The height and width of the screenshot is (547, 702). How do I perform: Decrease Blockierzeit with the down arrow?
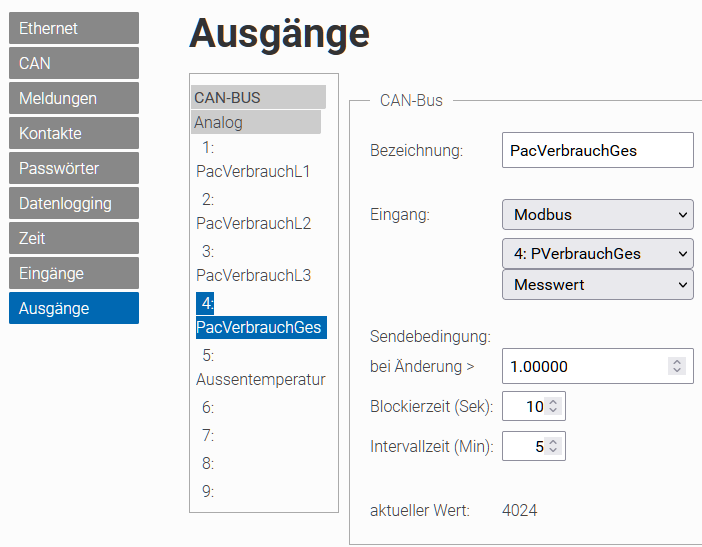point(553,410)
